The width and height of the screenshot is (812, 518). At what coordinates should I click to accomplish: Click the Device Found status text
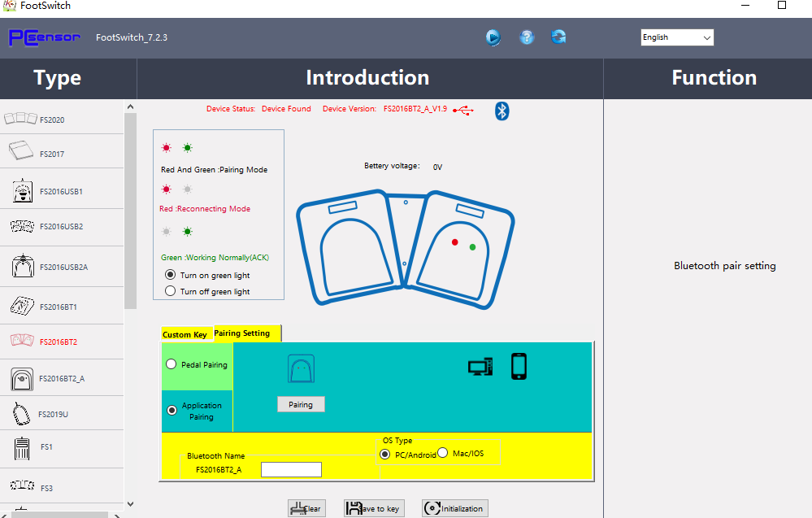(286, 109)
